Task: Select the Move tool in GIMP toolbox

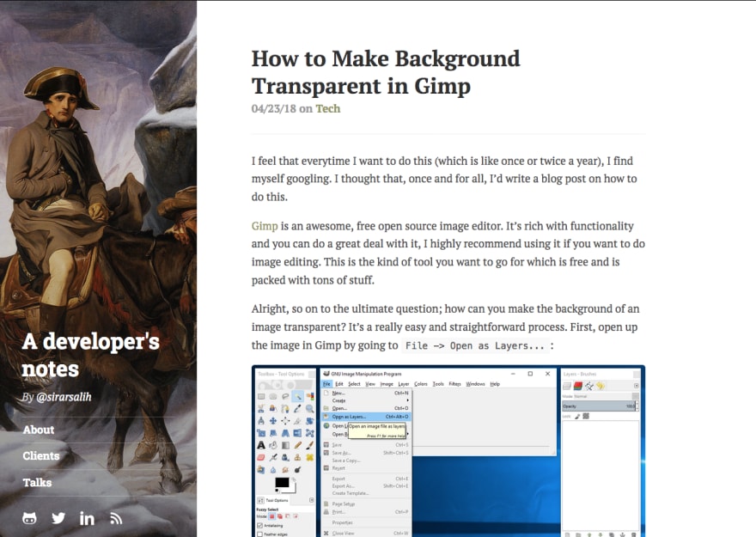Action: click(273, 421)
